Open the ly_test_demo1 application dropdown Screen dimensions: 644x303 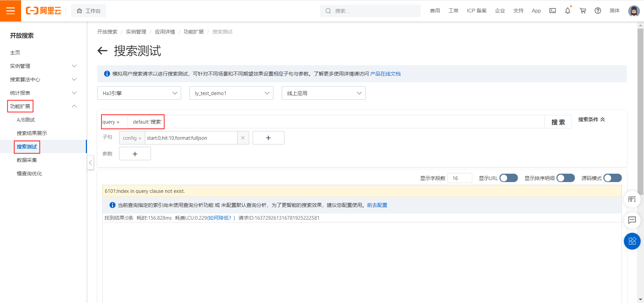point(231,93)
